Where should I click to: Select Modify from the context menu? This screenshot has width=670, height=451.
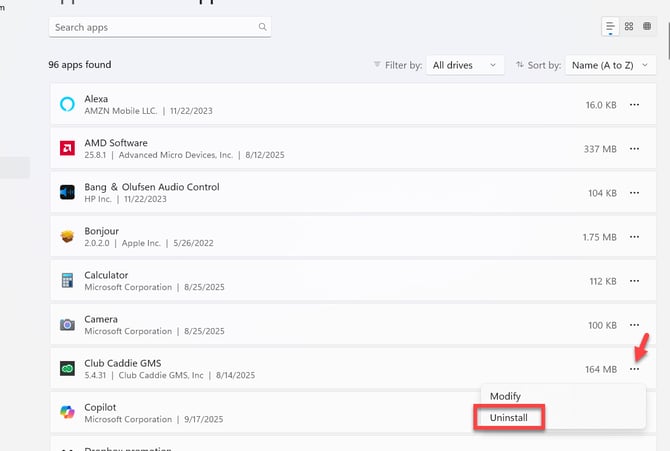tap(505, 396)
